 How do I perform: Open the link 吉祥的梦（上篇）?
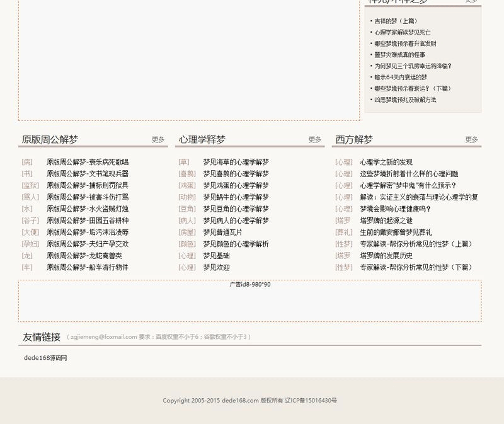tap(396, 21)
